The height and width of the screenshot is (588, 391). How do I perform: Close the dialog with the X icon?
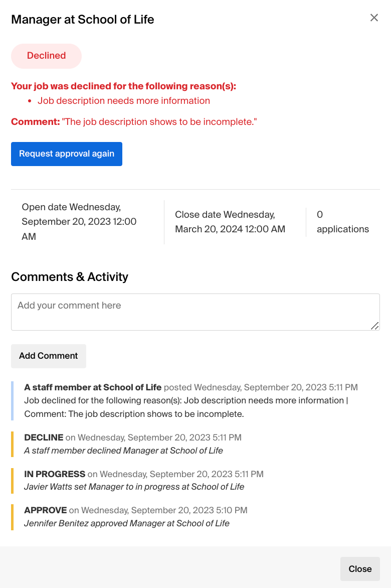pyautogui.click(x=374, y=18)
